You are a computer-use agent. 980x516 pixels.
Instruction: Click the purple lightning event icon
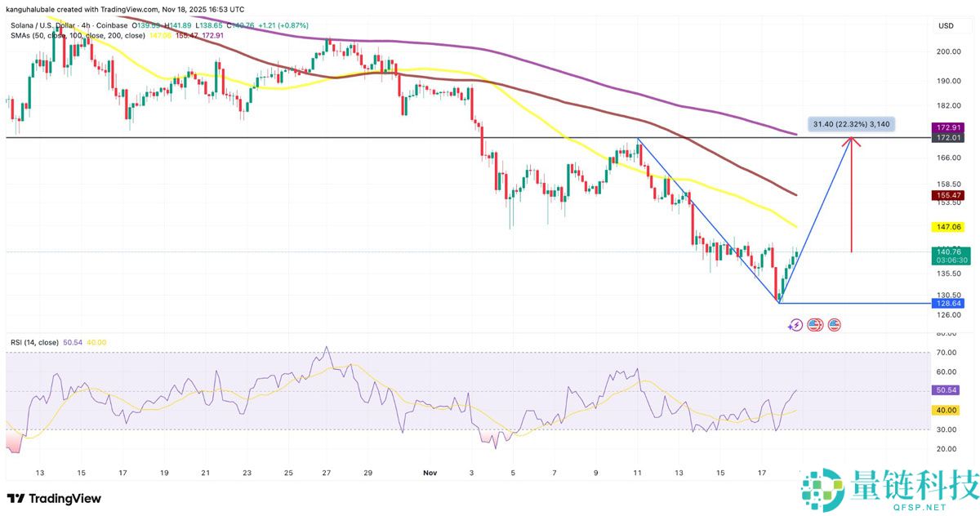click(x=795, y=325)
